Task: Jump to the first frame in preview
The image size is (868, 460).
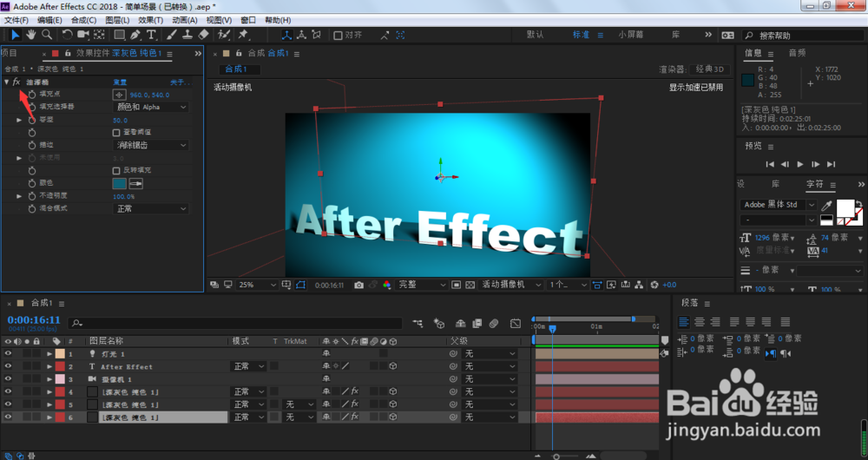Action: [770, 164]
